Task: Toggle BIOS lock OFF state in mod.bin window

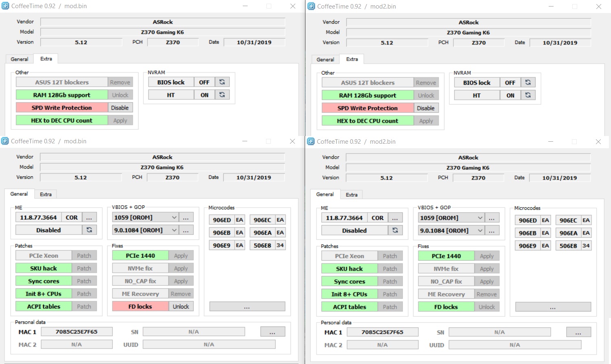Action: (x=204, y=82)
